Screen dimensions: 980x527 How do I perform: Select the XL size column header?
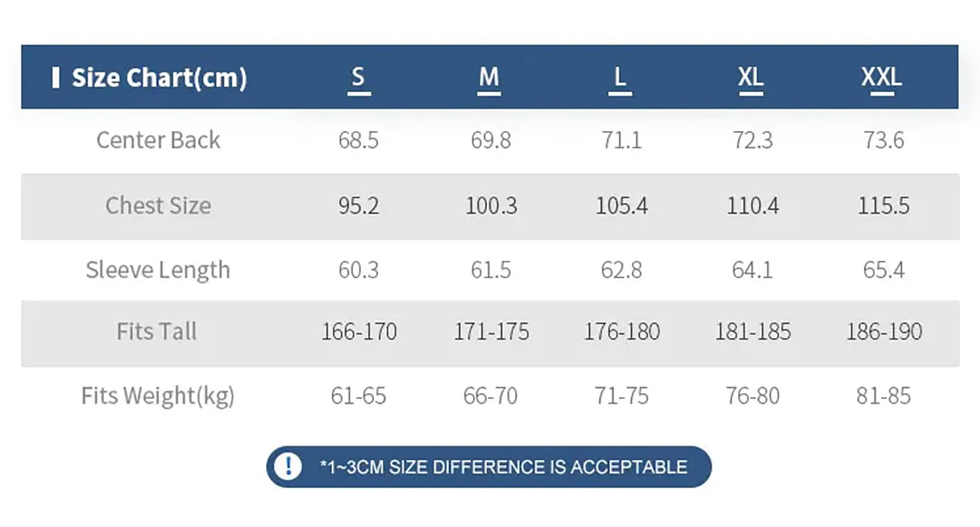pyautogui.click(x=751, y=78)
